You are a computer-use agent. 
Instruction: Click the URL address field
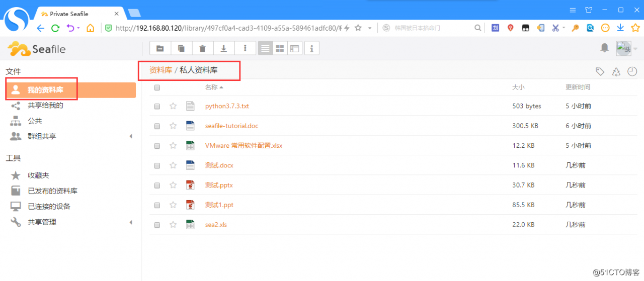tap(229, 28)
